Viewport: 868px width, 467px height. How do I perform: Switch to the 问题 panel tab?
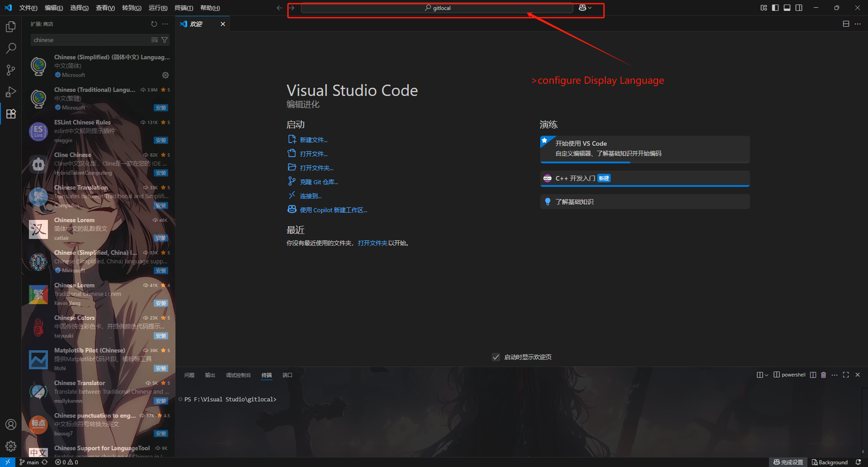(x=189, y=375)
